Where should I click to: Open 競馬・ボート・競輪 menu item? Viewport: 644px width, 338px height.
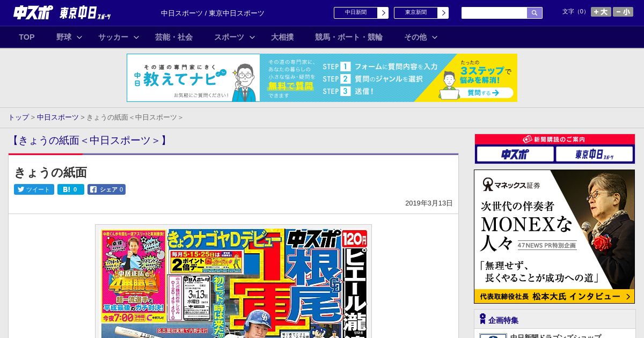point(349,37)
